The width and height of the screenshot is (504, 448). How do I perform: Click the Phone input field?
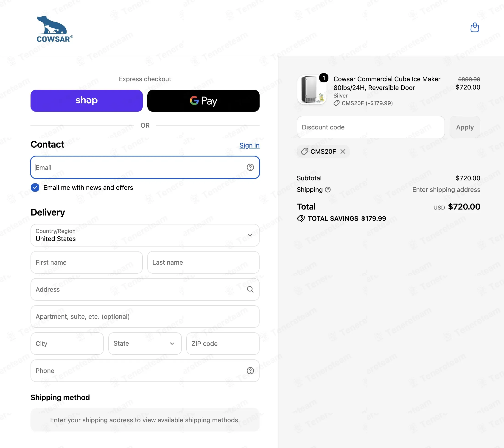coord(145,371)
